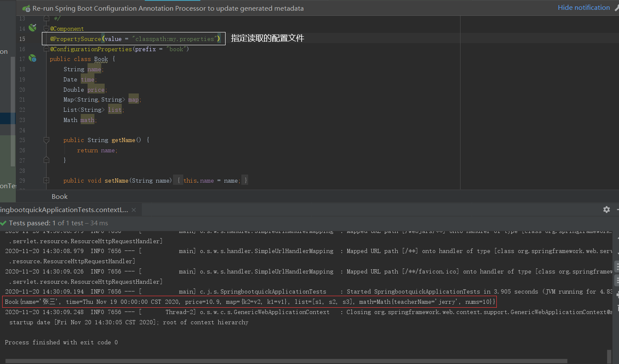
Task: Click the getName method name
Action: tap(123, 140)
